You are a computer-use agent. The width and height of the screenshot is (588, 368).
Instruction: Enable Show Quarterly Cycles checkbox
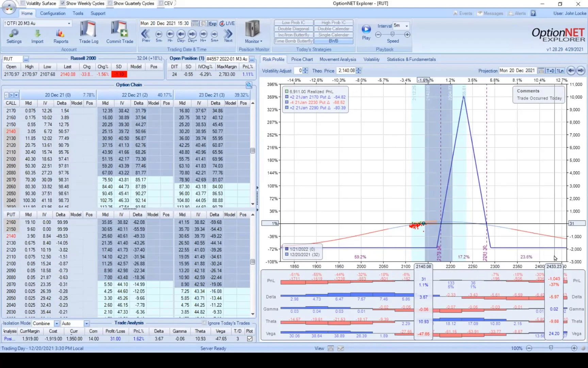click(x=110, y=3)
